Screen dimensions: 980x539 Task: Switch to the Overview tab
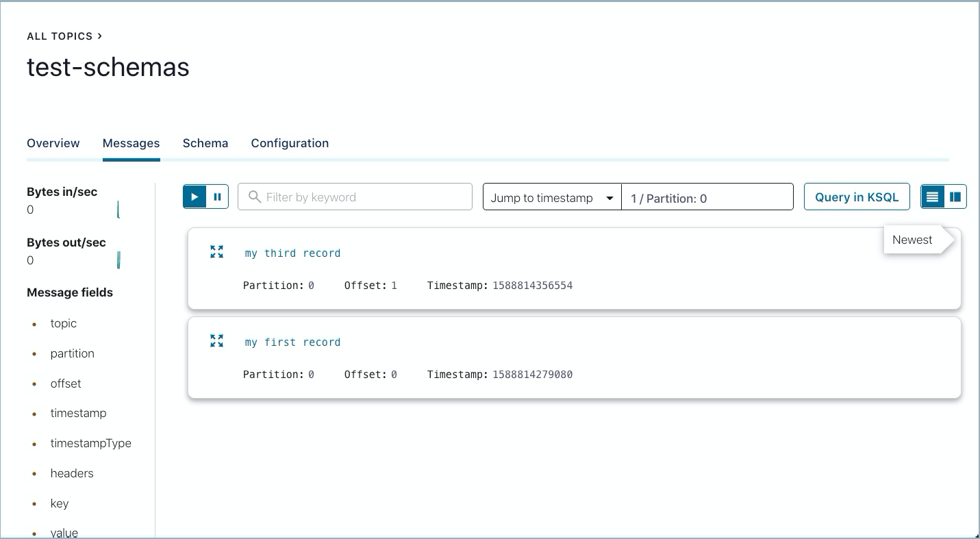[53, 143]
